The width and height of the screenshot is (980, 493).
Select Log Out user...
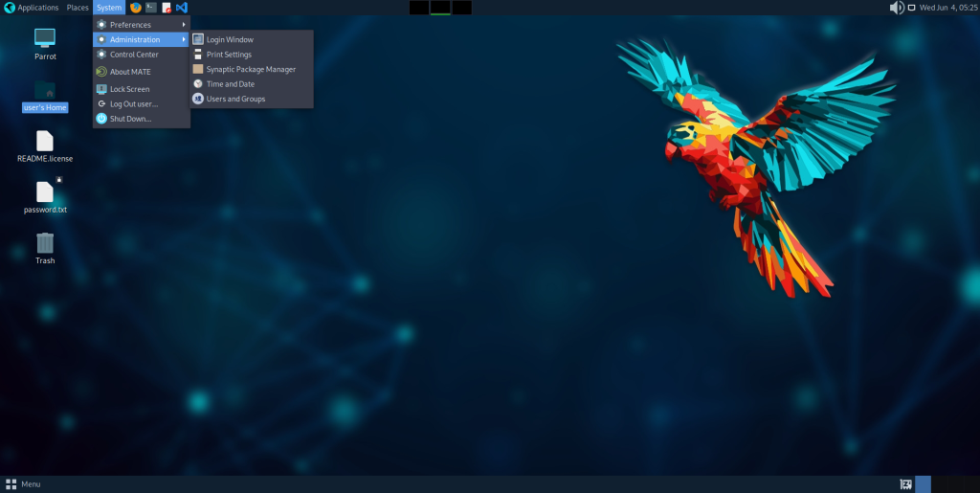tap(142, 103)
